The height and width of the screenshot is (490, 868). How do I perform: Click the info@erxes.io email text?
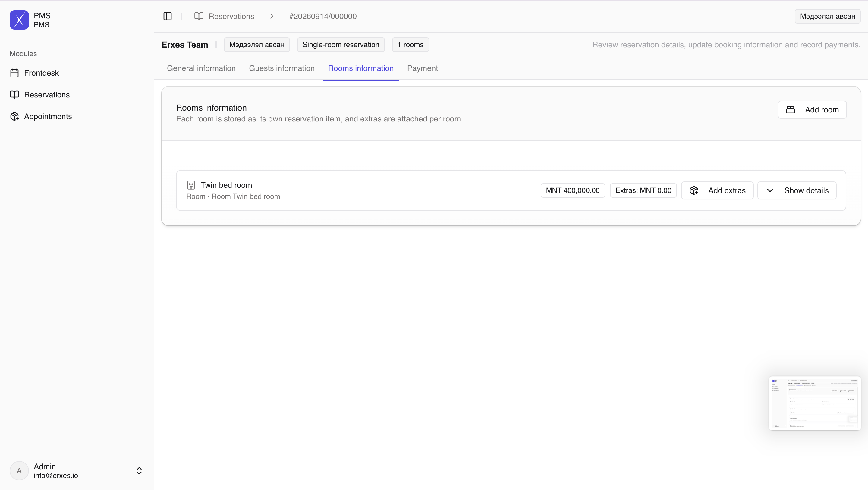(x=56, y=476)
